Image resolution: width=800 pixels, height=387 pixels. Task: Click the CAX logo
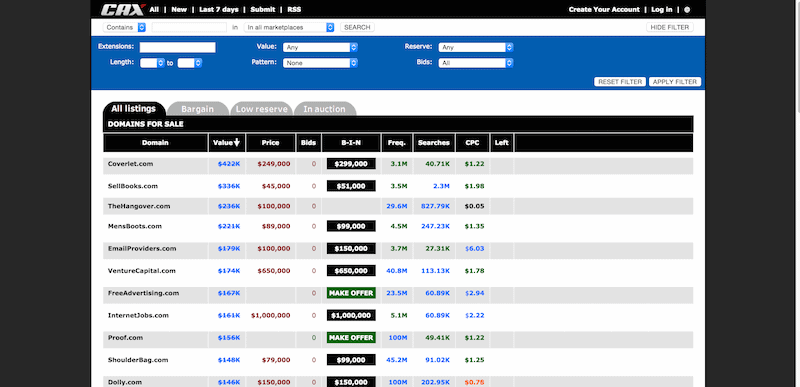tap(123, 10)
